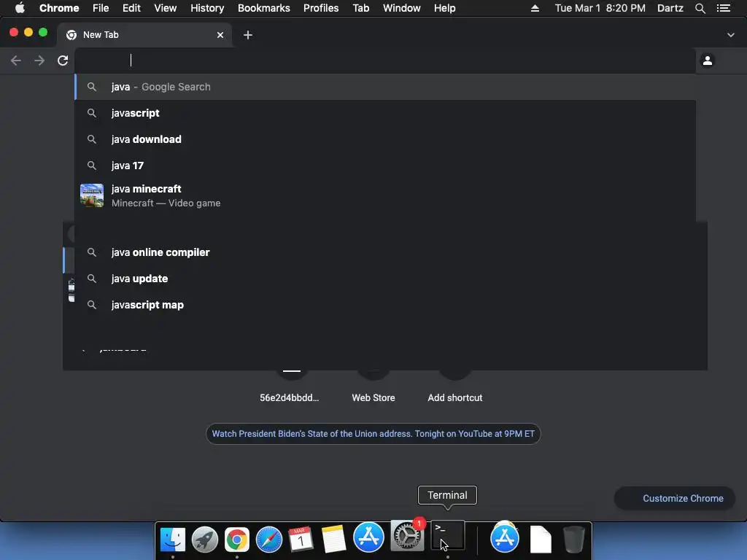
Task: Click the Dartz user name in menu bar
Action: (x=670, y=8)
